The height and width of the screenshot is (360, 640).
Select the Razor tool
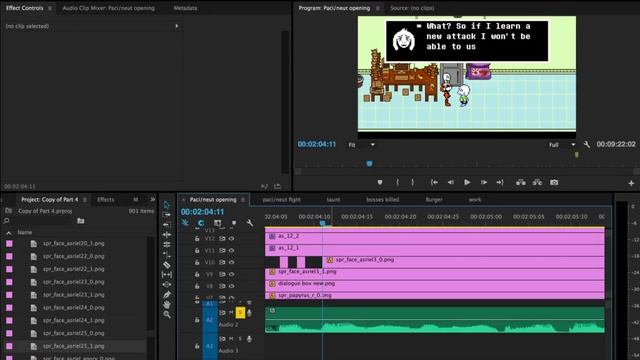point(167,264)
